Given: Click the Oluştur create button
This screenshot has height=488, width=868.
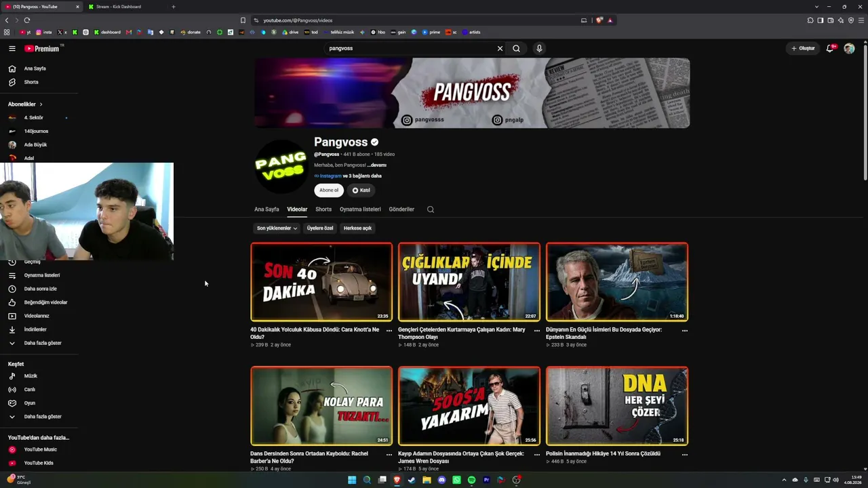Looking at the screenshot, I should click(803, 49).
